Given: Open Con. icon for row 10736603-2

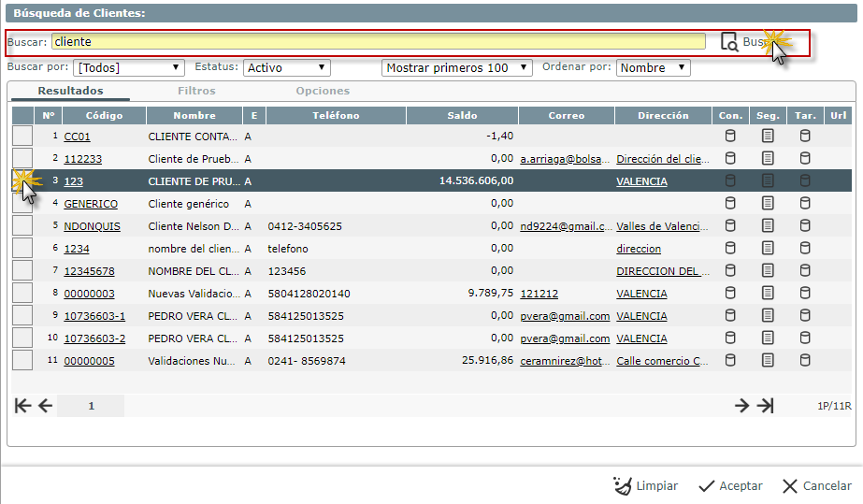Looking at the screenshot, I should pos(730,338).
